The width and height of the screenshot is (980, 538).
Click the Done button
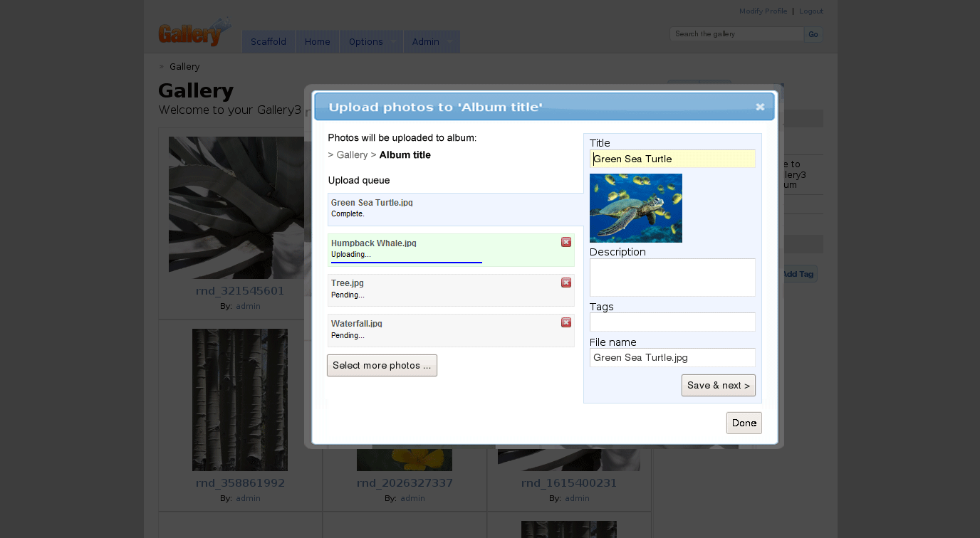tap(744, 423)
